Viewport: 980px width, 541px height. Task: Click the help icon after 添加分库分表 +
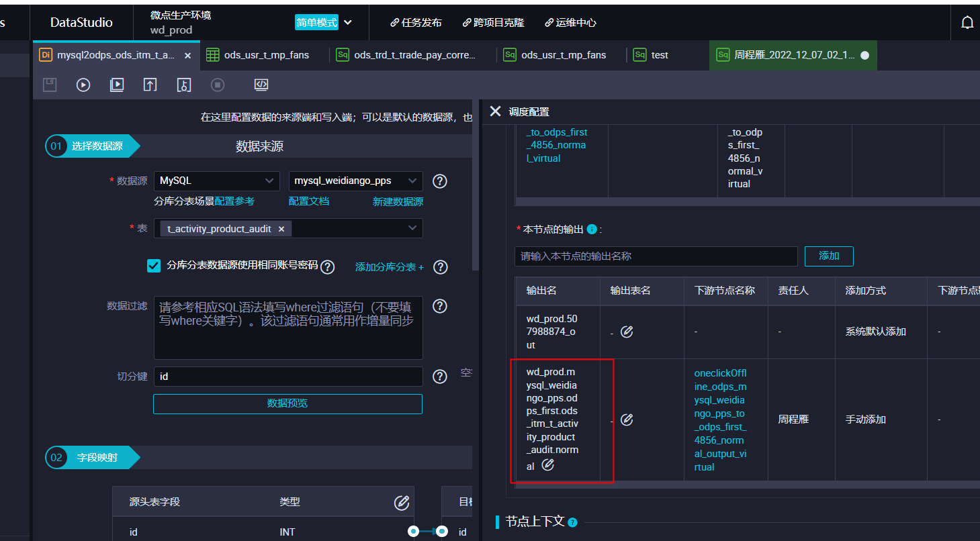(x=440, y=267)
